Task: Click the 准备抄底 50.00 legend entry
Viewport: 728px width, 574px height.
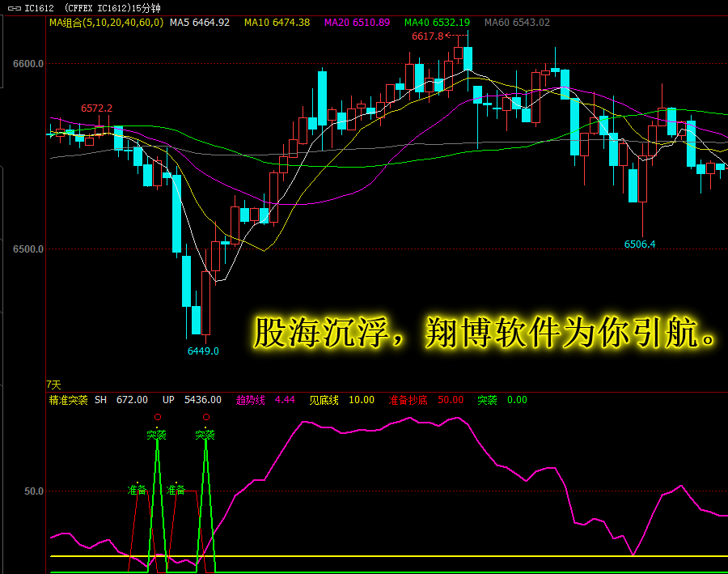Action: click(426, 400)
